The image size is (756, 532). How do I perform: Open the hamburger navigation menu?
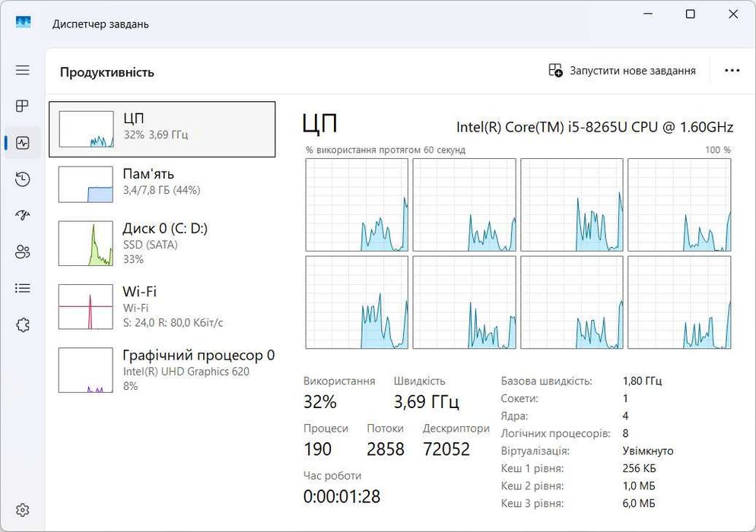(x=23, y=71)
